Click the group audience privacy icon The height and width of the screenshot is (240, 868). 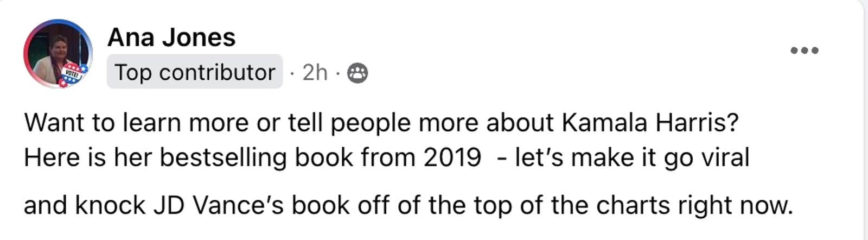(x=357, y=72)
